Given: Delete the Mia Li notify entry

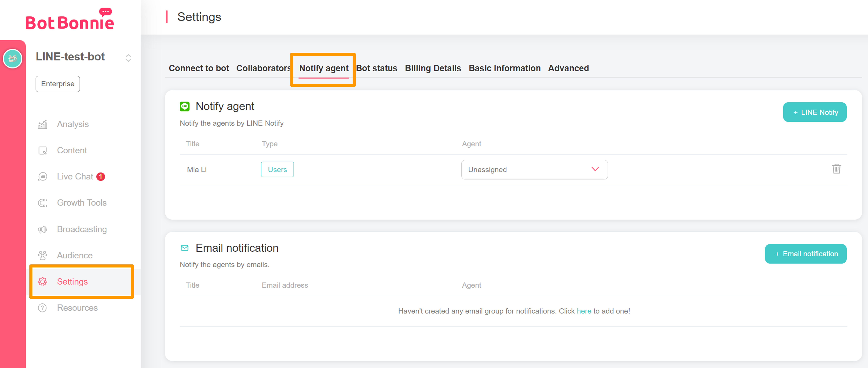Looking at the screenshot, I should (836, 169).
